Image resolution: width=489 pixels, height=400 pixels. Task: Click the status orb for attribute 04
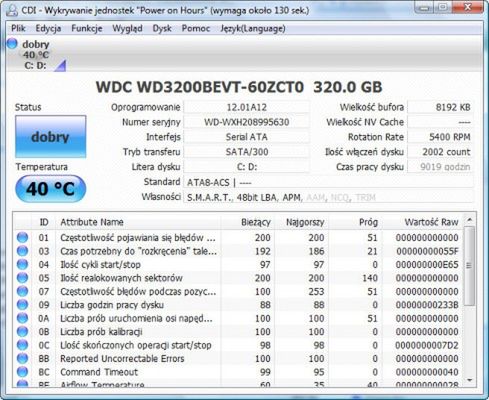[x=22, y=264]
